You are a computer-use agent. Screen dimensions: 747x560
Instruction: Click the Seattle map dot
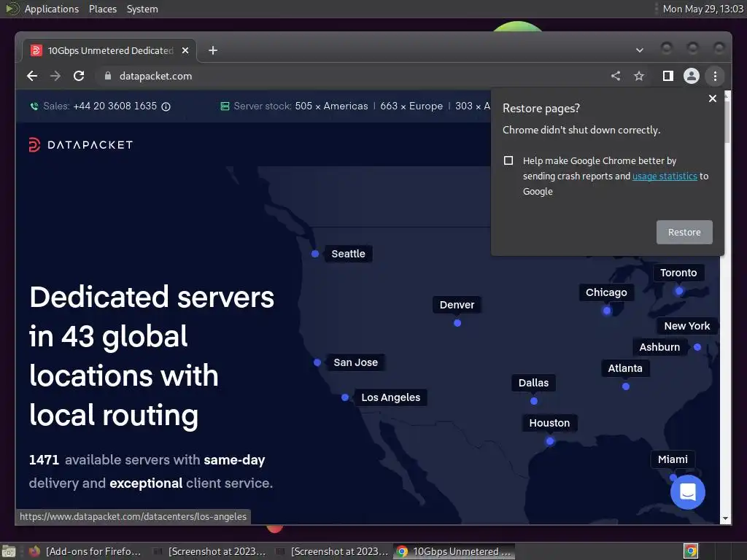315,254
